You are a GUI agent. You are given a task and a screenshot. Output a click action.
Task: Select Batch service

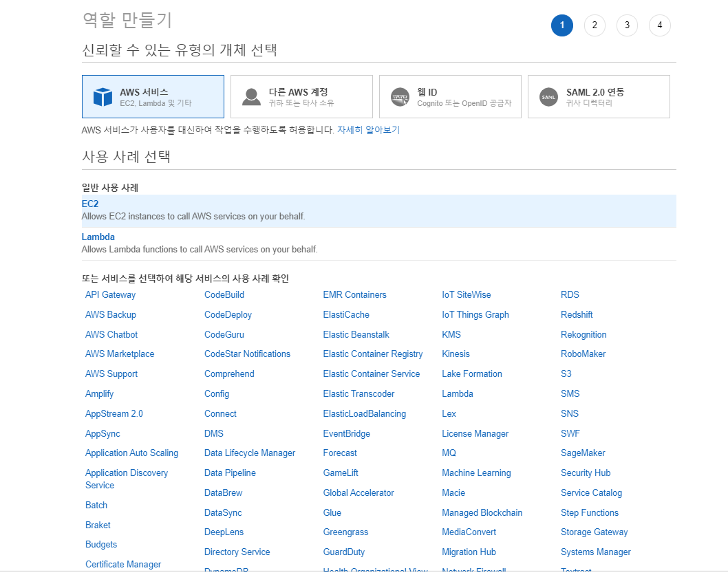tap(96, 505)
